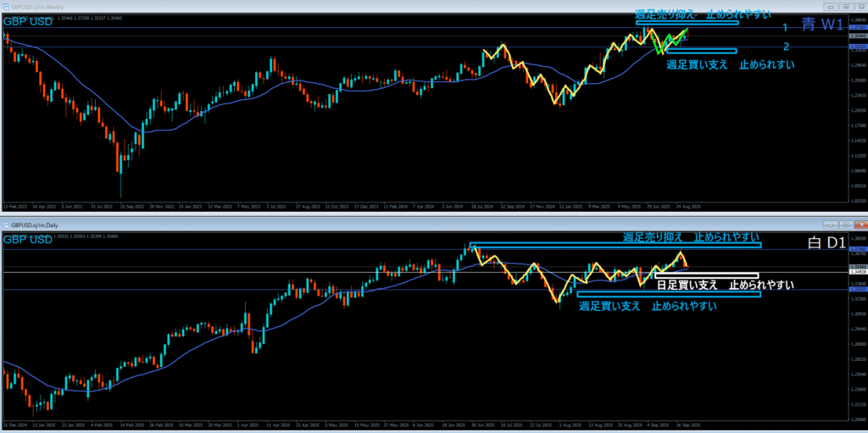
Task: Click the 1.38200 price on Daily axis
Action: point(858,239)
